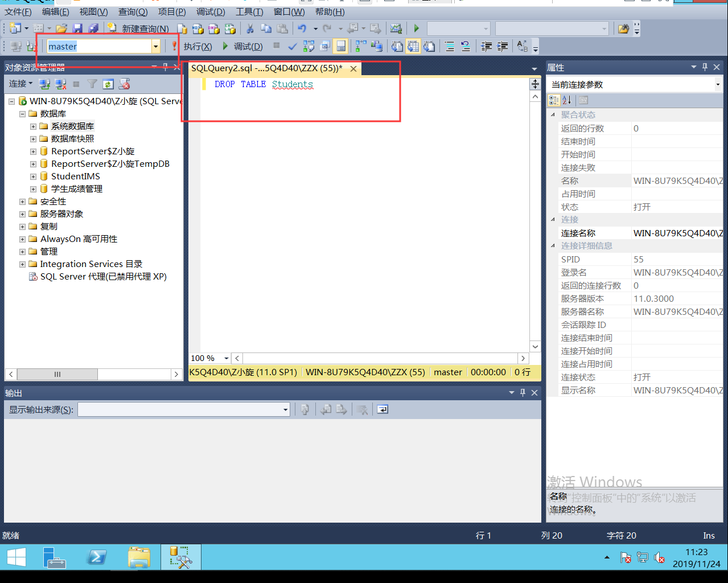Expand the 学生成绩管理 database node

point(33,189)
